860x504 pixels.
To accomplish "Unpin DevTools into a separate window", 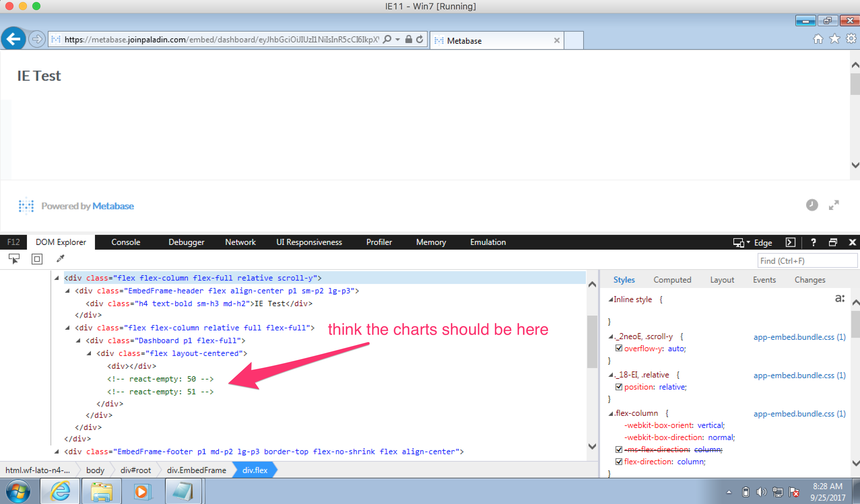I will pyautogui.click(x=833, y=243).
